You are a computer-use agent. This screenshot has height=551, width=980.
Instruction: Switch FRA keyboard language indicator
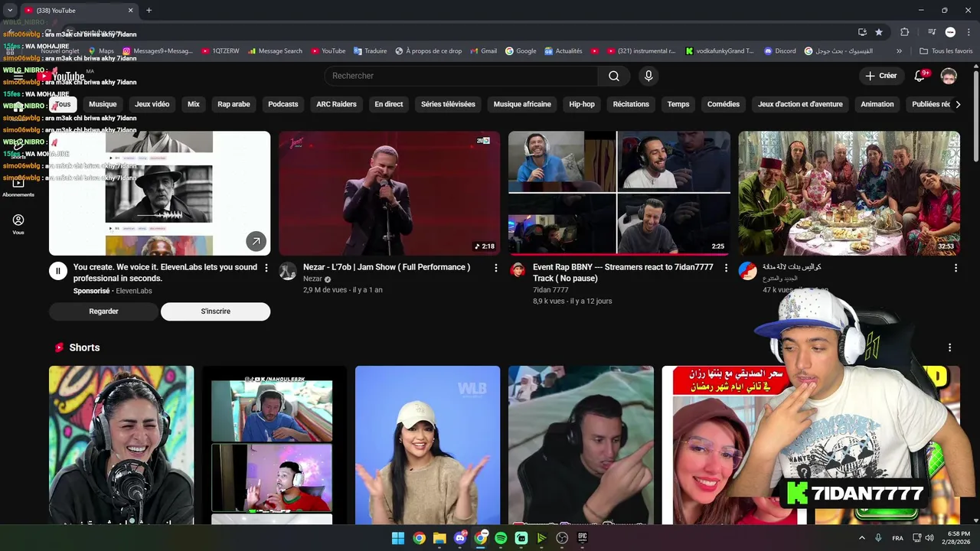coord(897,538)
